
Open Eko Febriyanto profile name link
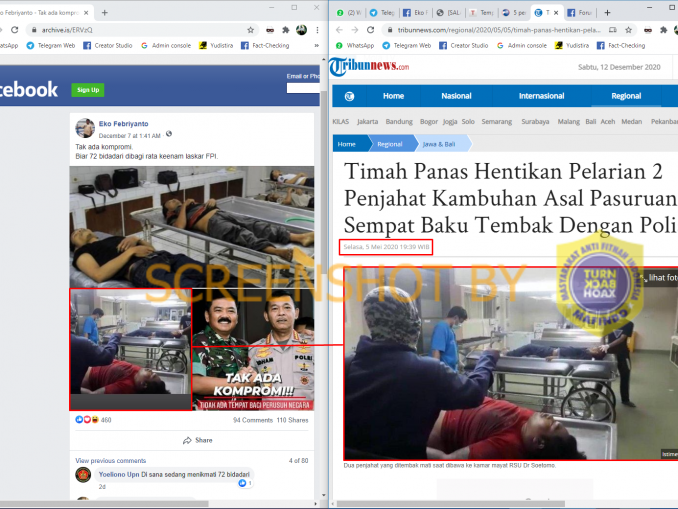click(x=123, y=124)
